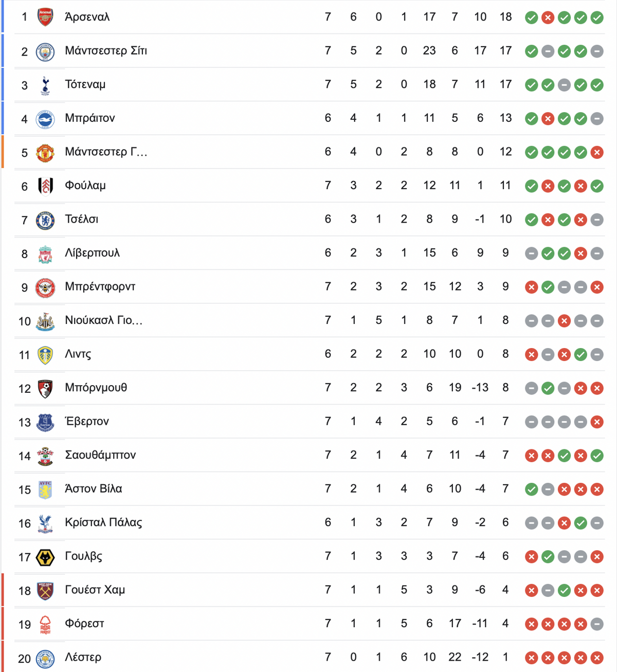
Task: Click the Fulham club badge
Action: (x=45, y=186)
